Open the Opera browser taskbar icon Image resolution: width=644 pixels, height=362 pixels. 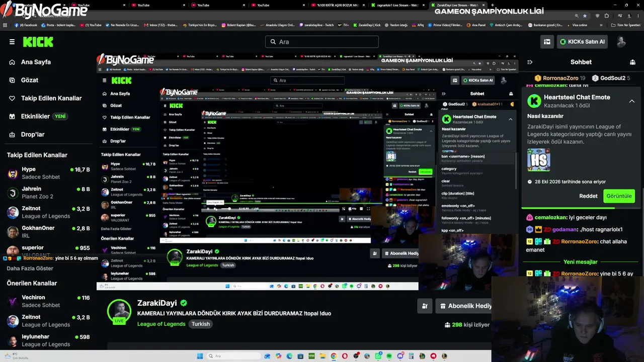tap(345, 356)
